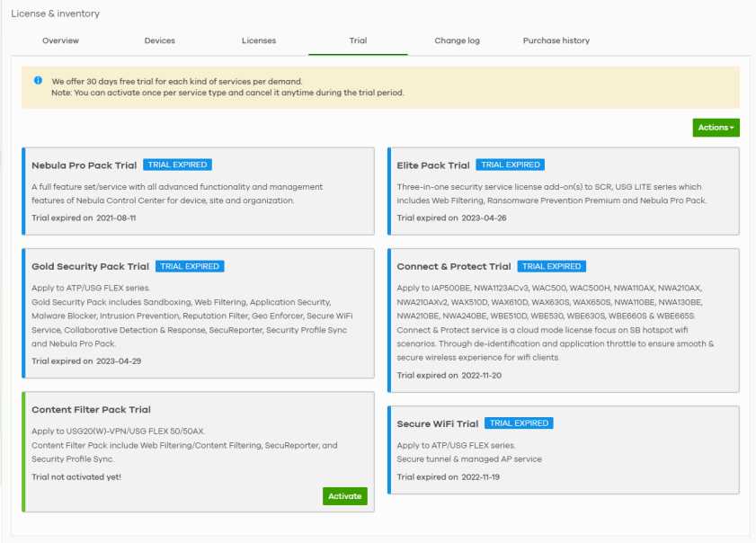Click 'A full feature set/service' description line

coord(177,187)
